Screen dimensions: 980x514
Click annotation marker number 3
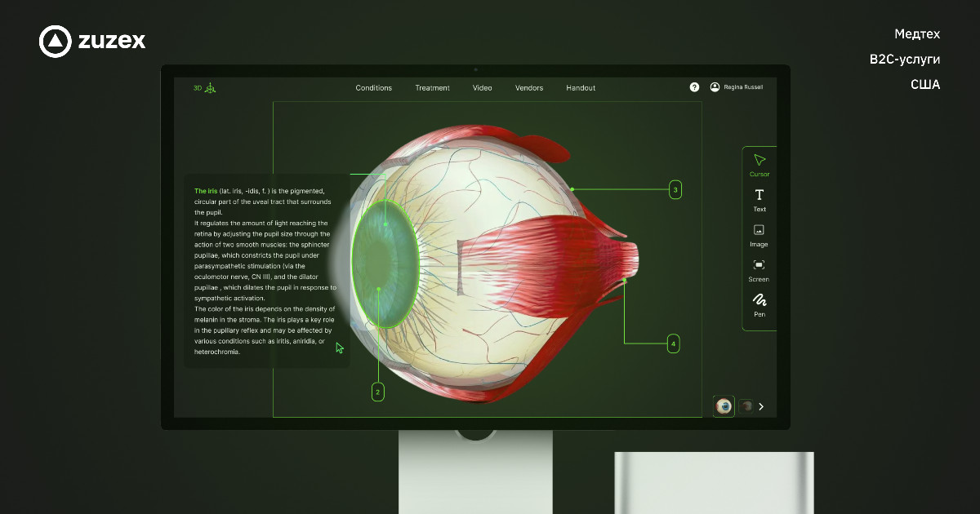(x=675, y=190)
